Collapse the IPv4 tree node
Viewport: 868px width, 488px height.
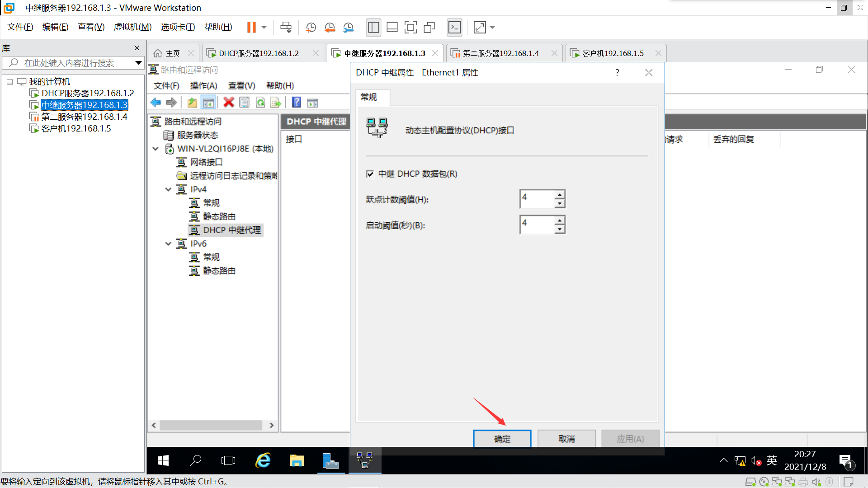click(x=168, y=189)
